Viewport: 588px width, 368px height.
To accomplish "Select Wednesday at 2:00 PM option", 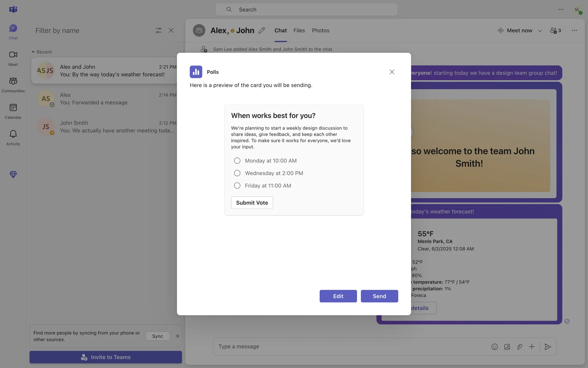I will click(237, 173).
